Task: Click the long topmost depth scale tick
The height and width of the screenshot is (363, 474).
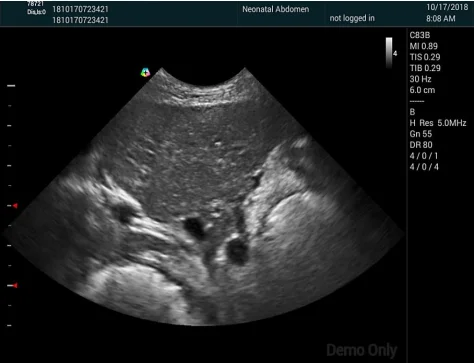Action: (x=11, y=86)
